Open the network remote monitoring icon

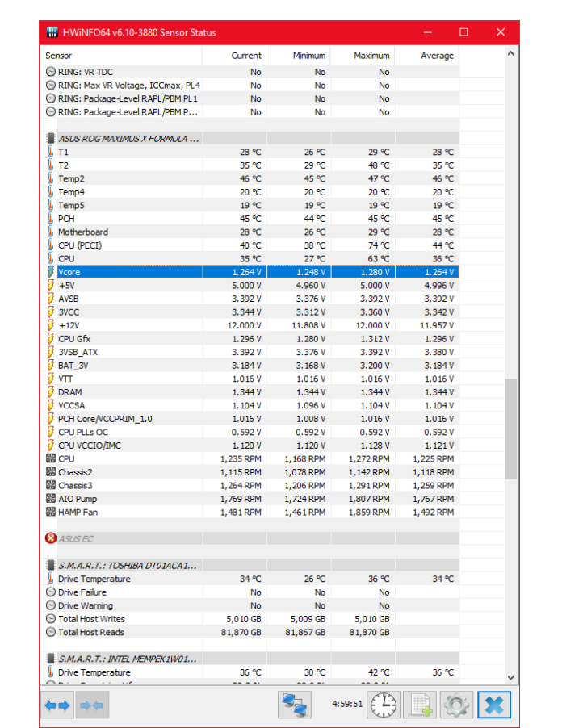(295, 705)
